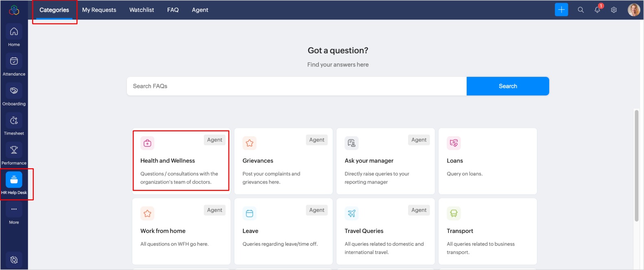
Task: Switch to the Watchlist tab
Action: pyautogui.click(x=142, y=10)
